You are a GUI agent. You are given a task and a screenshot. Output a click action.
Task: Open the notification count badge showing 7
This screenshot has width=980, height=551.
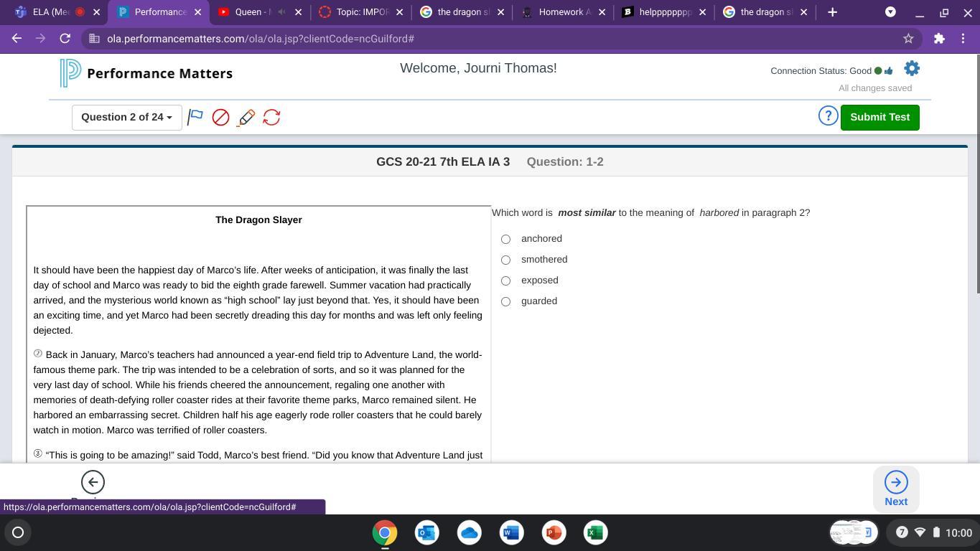[902, 532]
